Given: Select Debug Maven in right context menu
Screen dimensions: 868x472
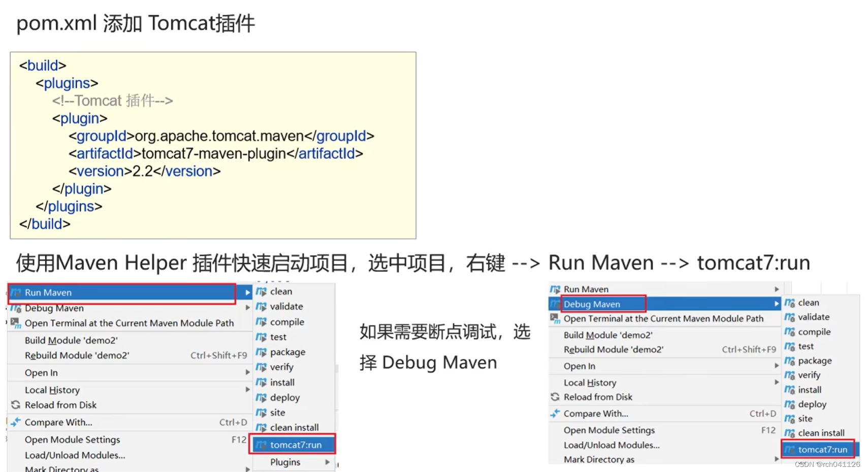Looking at the screenshot, I should pyautogui.click(x=665, y=304).
